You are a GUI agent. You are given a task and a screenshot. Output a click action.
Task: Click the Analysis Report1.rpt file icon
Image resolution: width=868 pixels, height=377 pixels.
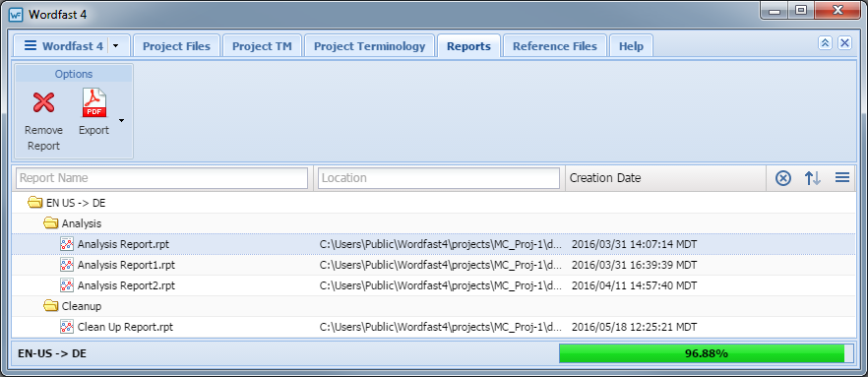coord(67,265)
